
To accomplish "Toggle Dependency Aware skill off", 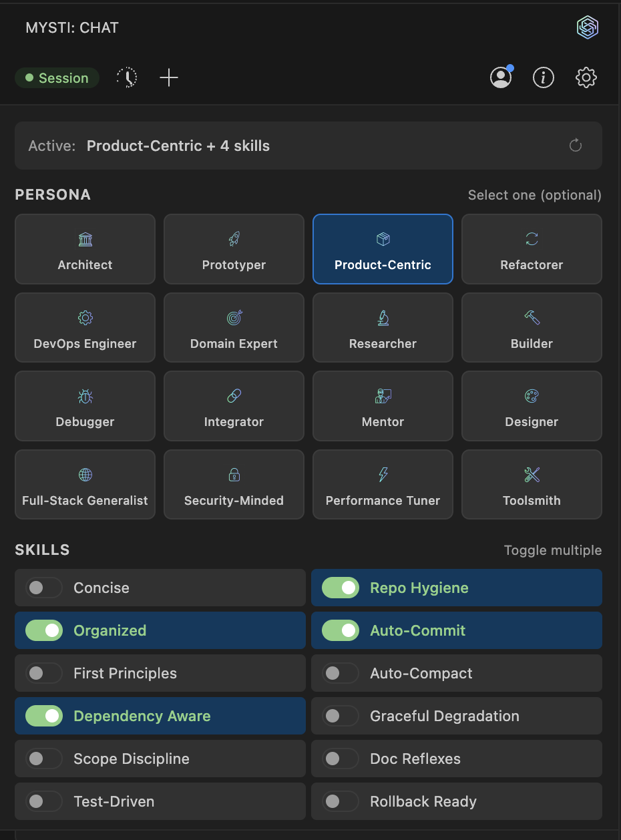I will [x=44, y=716].
